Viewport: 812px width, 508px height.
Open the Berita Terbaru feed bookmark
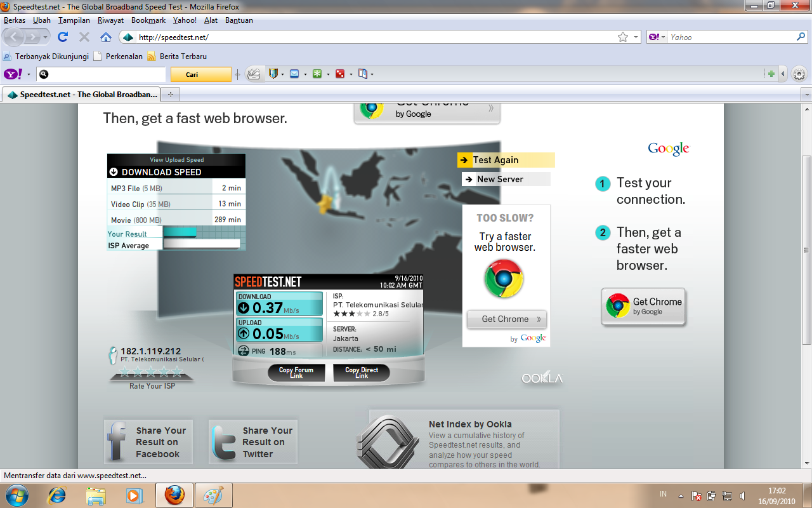[x=177, y=56]
